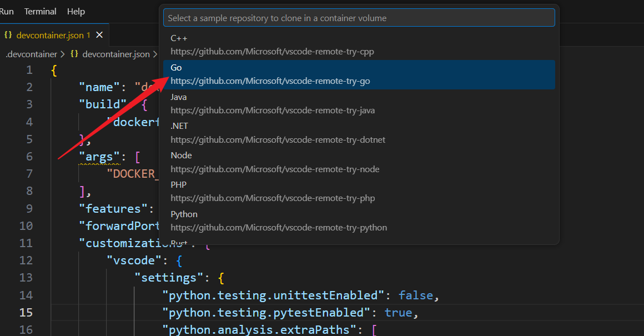Click the .devcontainer folder breadcrumb
The image size is (644, 336).
click(31, 54)
